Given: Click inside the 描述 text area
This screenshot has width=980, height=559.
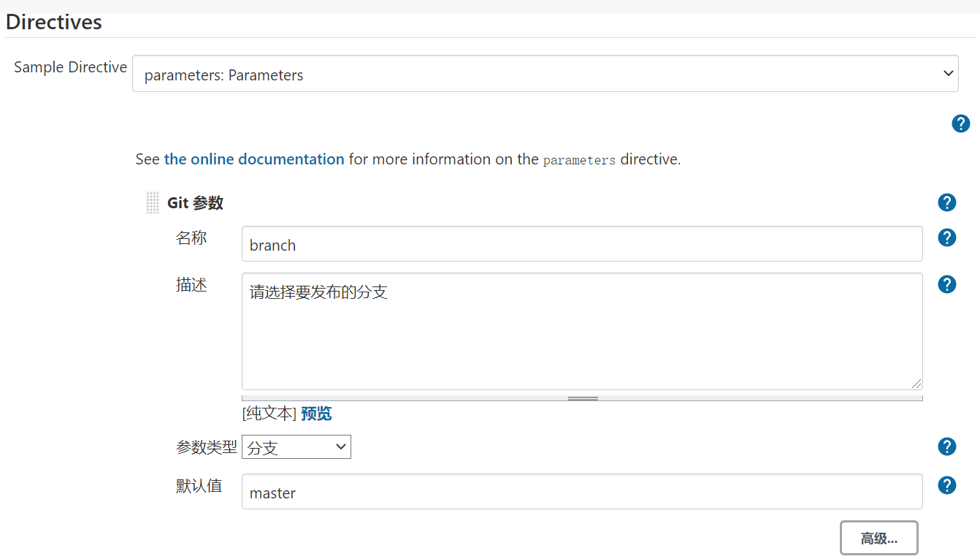Looking at the screenshot, I should tap(582, 332).
